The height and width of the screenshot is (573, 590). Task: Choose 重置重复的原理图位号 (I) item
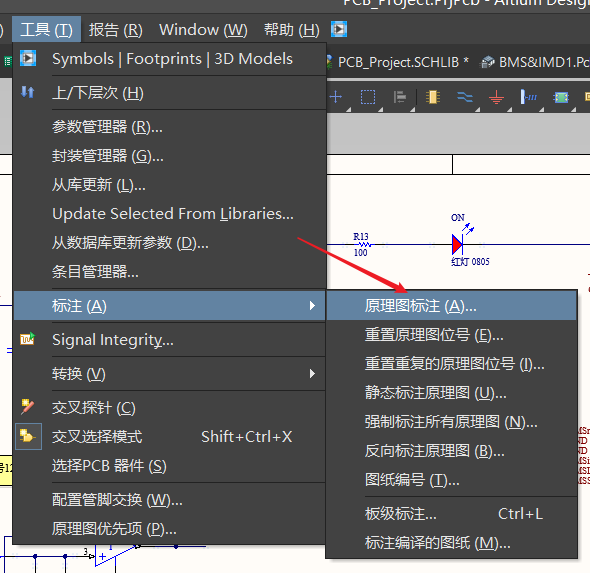click(452, 363)
